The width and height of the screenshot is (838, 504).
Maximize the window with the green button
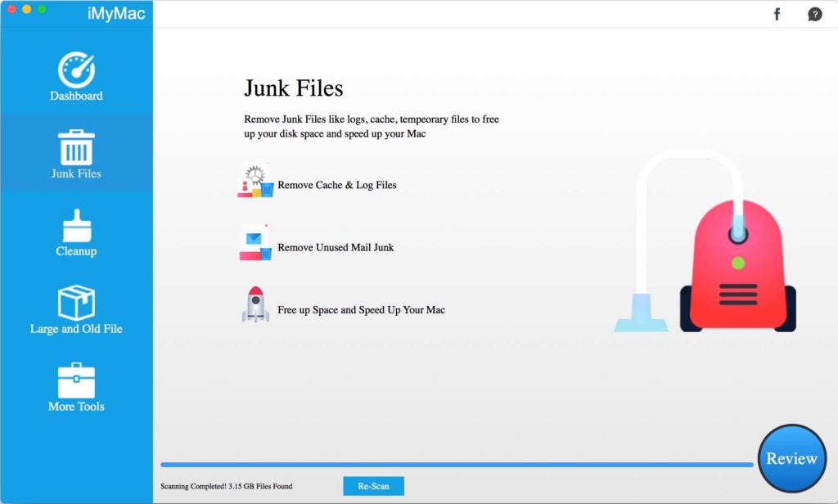(x=42, y=9)
